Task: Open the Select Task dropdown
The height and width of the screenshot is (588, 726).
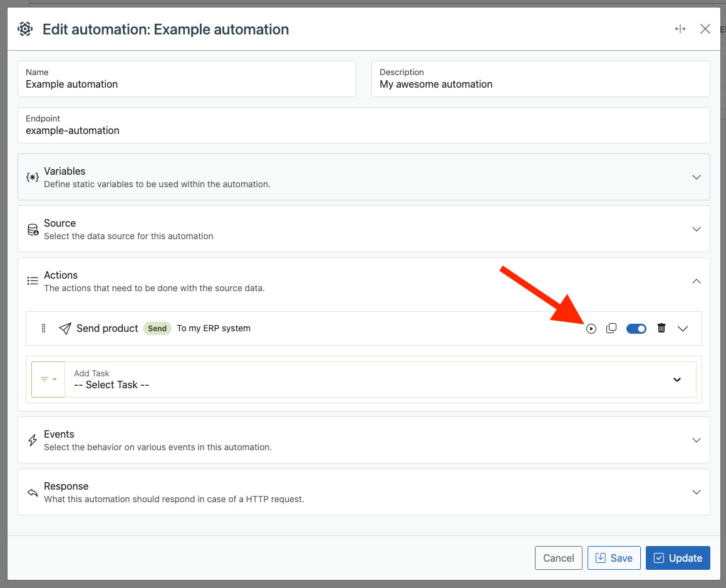Action: 380,379
